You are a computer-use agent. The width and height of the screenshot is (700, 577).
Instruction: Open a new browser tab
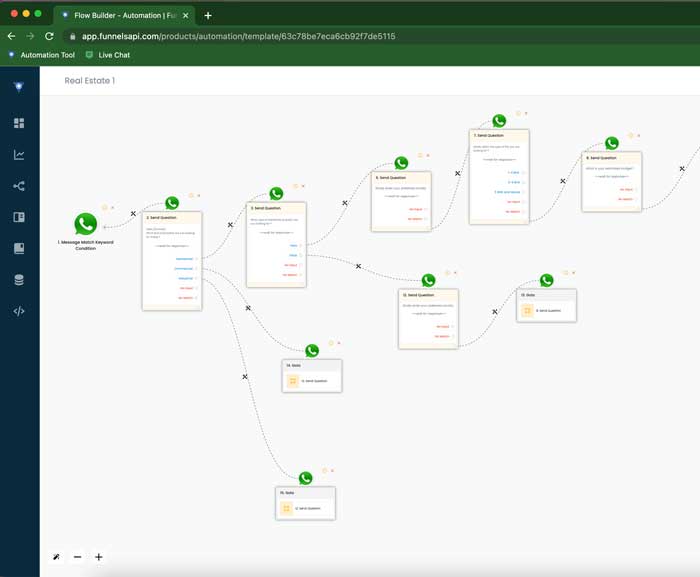coord(208,15)
